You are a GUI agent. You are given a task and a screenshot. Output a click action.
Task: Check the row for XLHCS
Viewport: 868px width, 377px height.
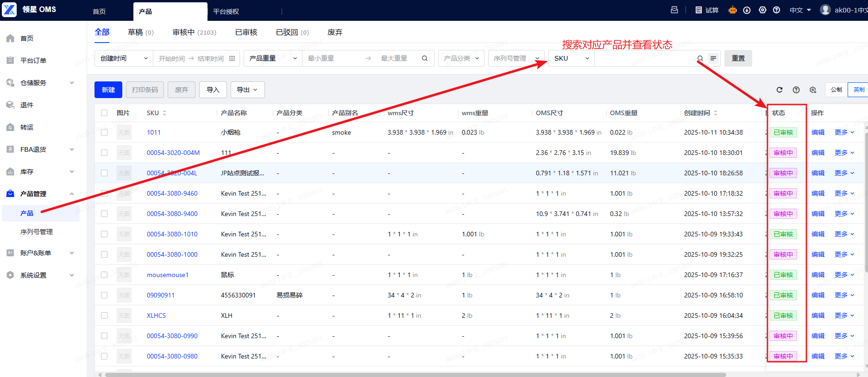[x=104, y=315]
